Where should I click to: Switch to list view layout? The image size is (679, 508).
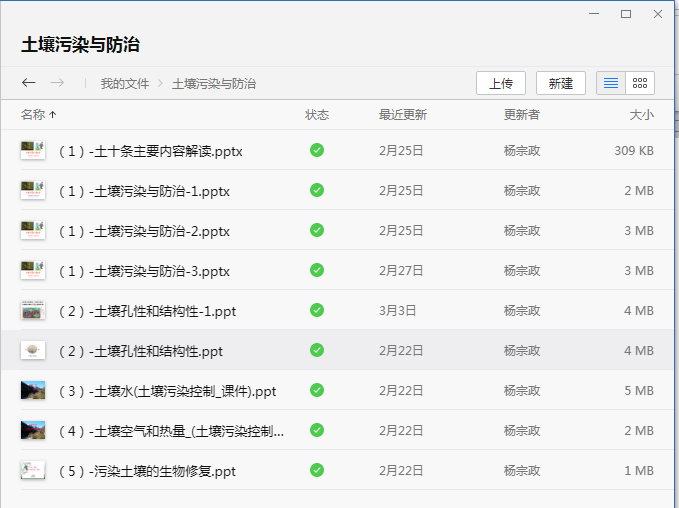coord(611,83)
